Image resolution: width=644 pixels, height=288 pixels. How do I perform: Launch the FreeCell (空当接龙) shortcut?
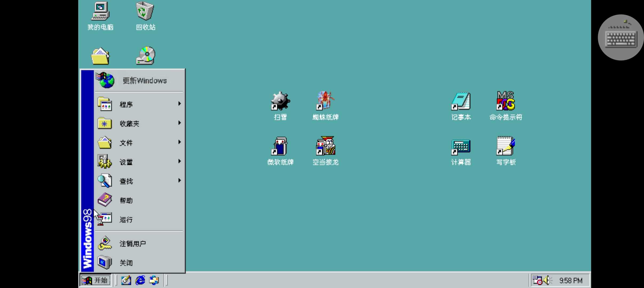pos(325,151)
